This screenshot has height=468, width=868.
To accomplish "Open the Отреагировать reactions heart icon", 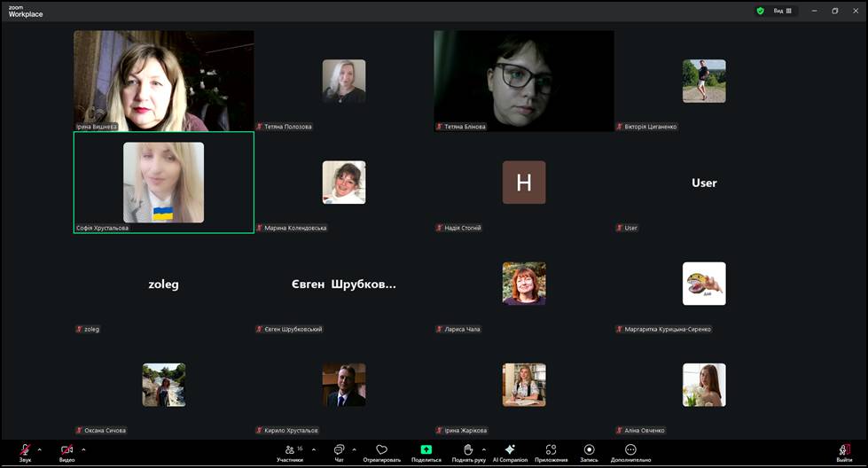I will click(382, 451).
